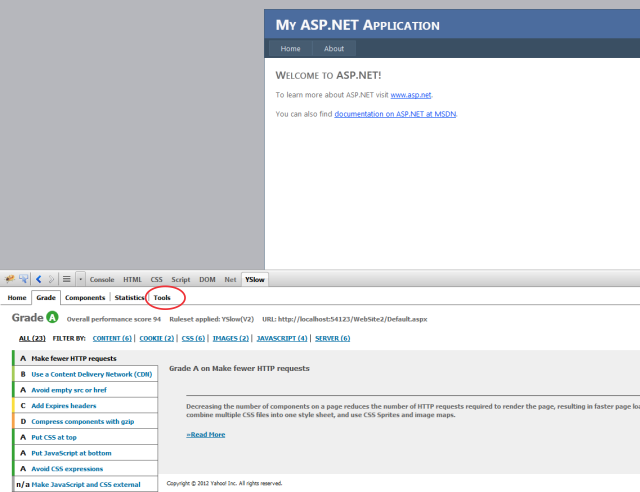Image resolution: width=640 pixels, height=492 pixels.
Task: Switch to the Console panel
Action: [x=102, y=280]
